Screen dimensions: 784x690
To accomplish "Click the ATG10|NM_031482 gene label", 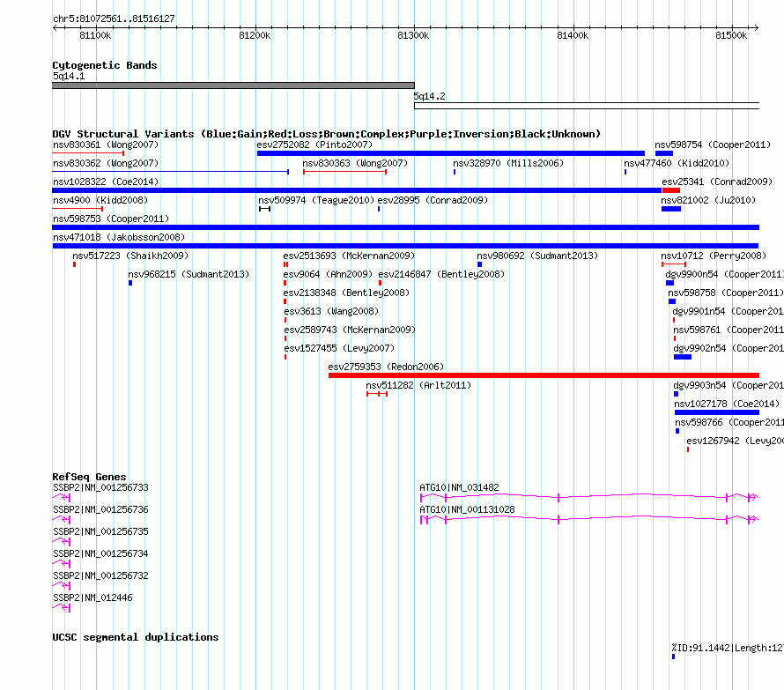I will (459, 487).
